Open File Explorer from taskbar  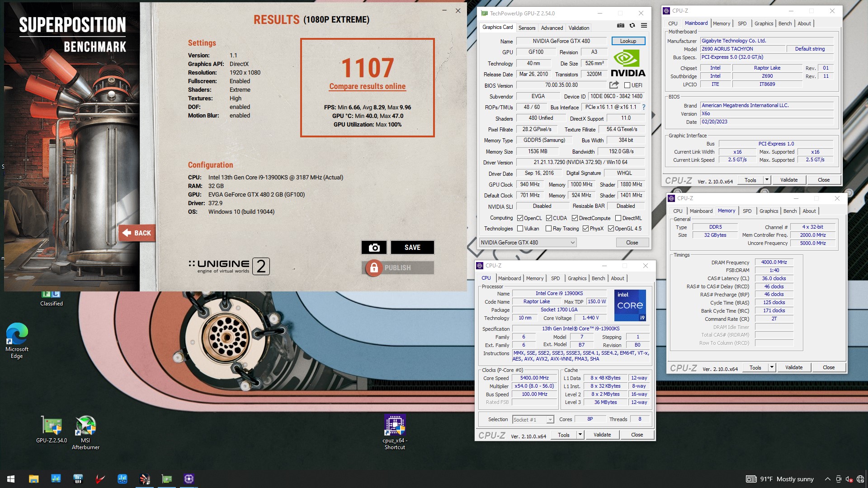point(33,479)
